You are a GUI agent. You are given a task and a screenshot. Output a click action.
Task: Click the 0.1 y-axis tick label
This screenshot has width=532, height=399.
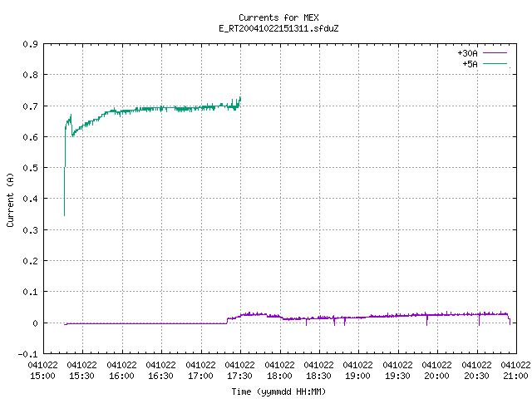30,292
